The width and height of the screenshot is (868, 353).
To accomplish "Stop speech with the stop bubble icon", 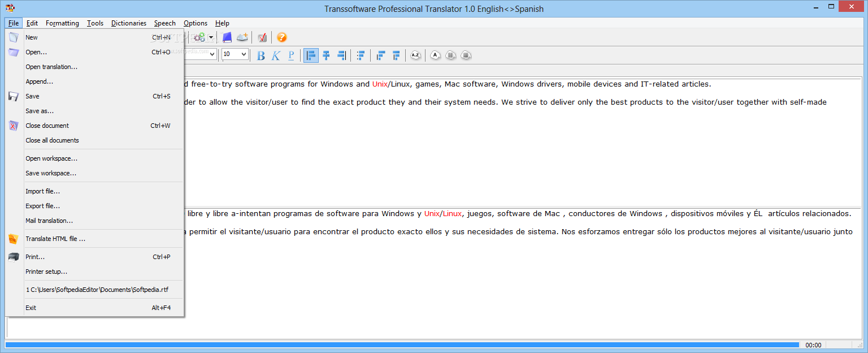I will click(x=465, y=55).
